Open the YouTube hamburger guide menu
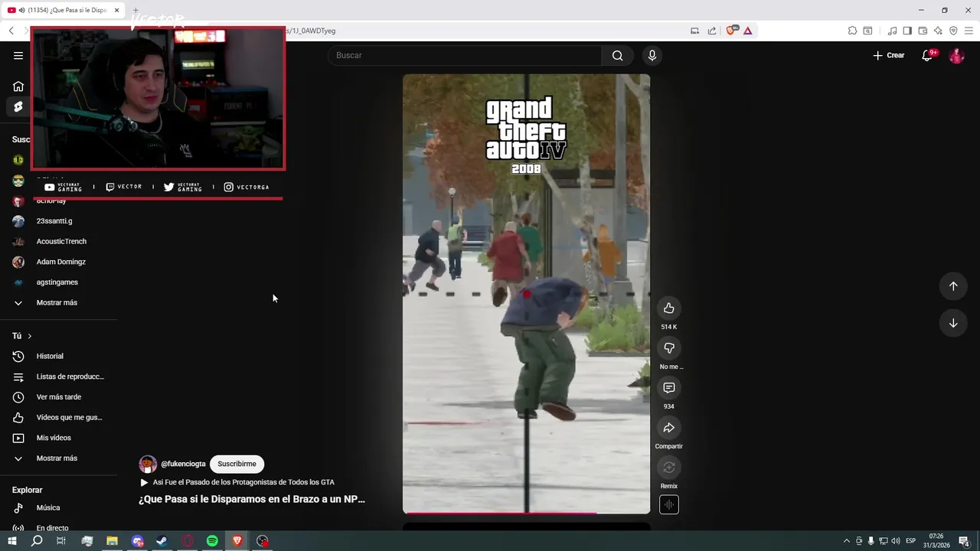The image size is (980, 551). coord(18,55)
